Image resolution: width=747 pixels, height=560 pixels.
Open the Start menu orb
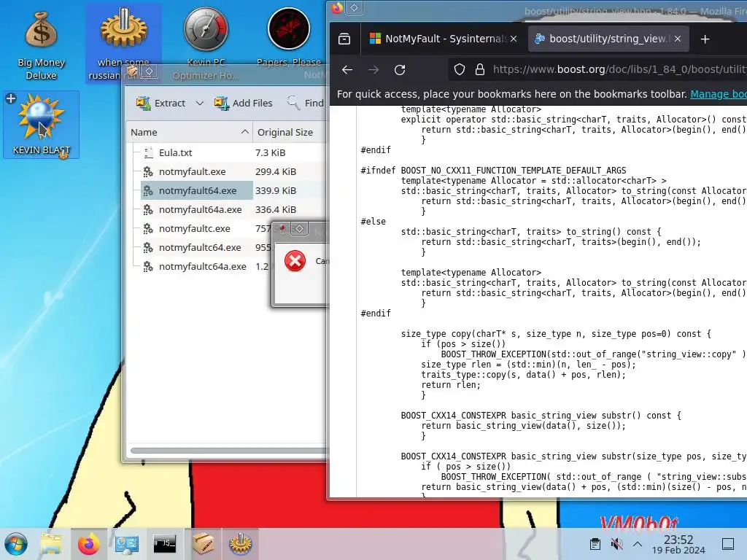tap(16, 544)
